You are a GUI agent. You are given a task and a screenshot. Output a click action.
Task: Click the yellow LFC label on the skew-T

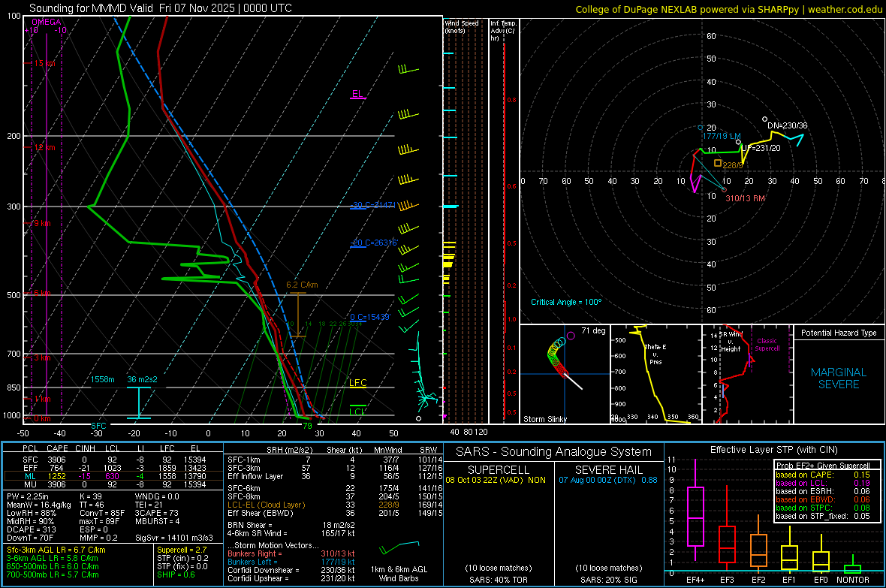click(x=357, y=383)
